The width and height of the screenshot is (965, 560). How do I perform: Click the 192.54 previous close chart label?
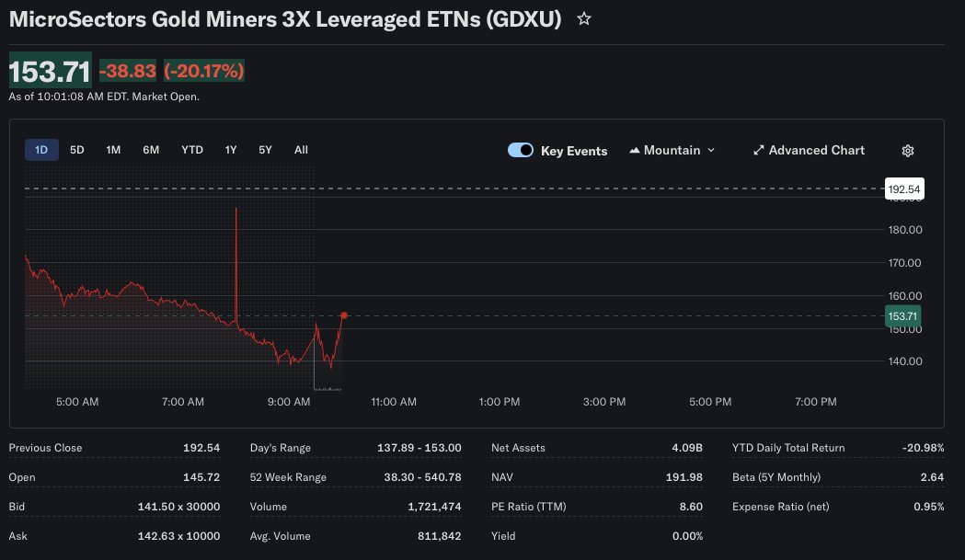click(x=904, y=189)
